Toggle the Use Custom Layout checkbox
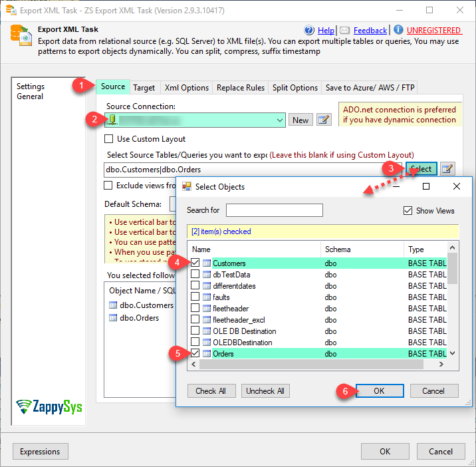Image resolution: width=476 pixels, height=467 pixels. [x=108, y=139]
